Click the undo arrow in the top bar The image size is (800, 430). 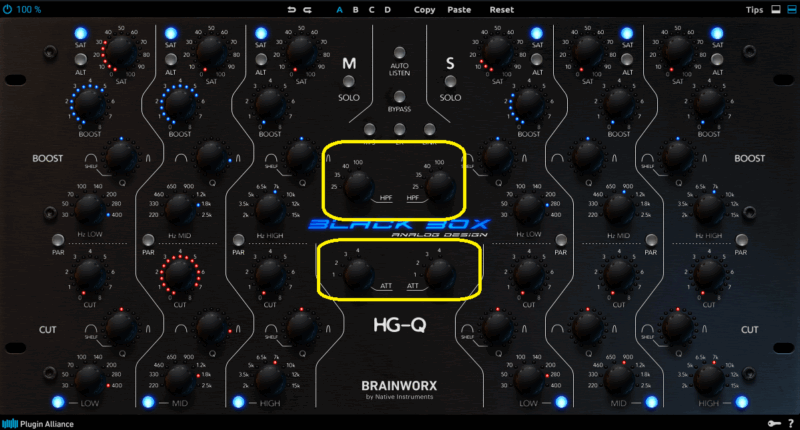tap(291, 10)
